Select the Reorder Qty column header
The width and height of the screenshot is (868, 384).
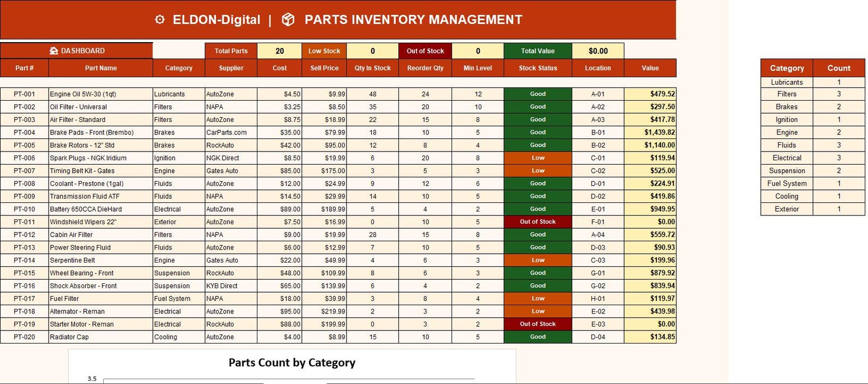click(x=425, y=68)
